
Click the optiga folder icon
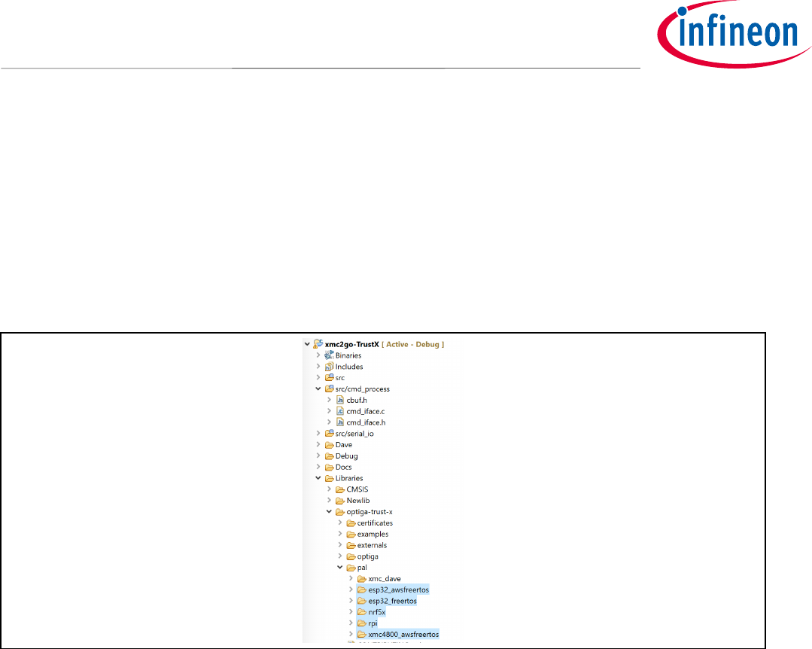(351, 556)
